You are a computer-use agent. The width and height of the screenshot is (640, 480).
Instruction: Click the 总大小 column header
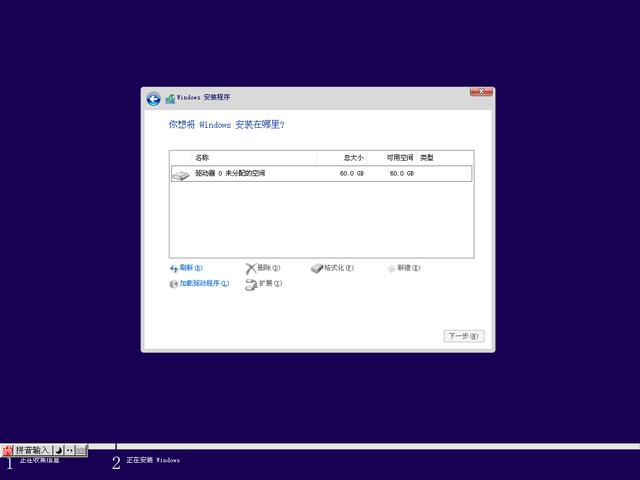(x=353, y=158)
